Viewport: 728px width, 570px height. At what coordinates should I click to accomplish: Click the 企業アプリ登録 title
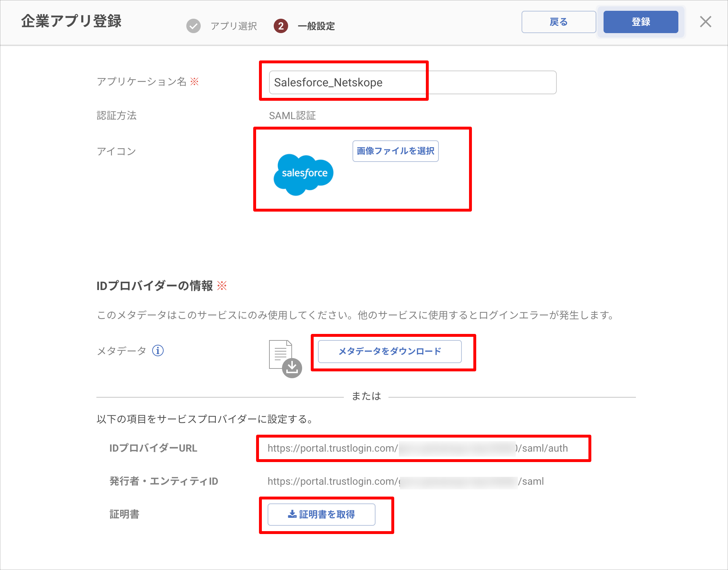[x=71, y=21]
